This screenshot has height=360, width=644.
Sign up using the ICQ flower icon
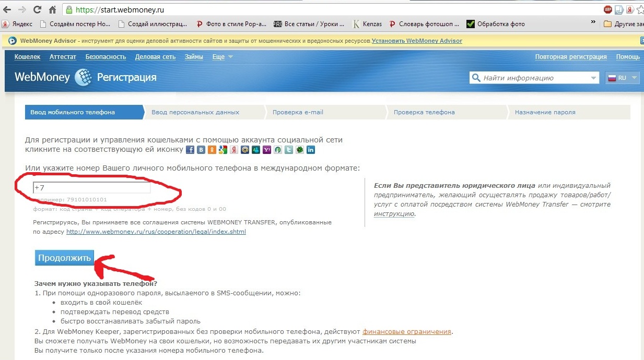pyautogui.click(x=300, y=150)
